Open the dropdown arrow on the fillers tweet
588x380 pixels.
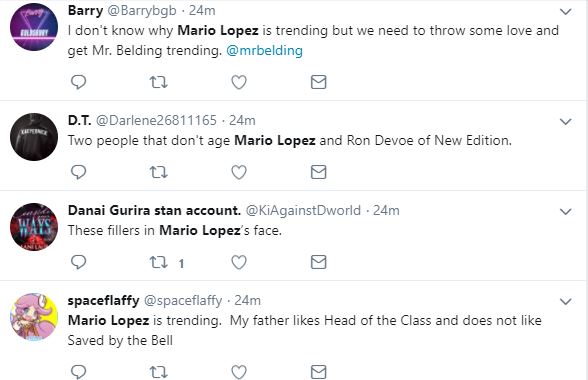click(x=565, y=212)
